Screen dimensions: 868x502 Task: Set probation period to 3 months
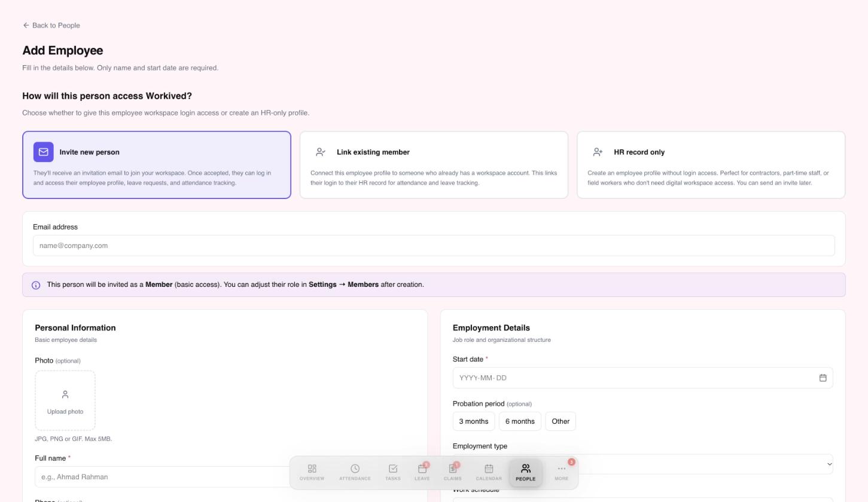[474, 421]
